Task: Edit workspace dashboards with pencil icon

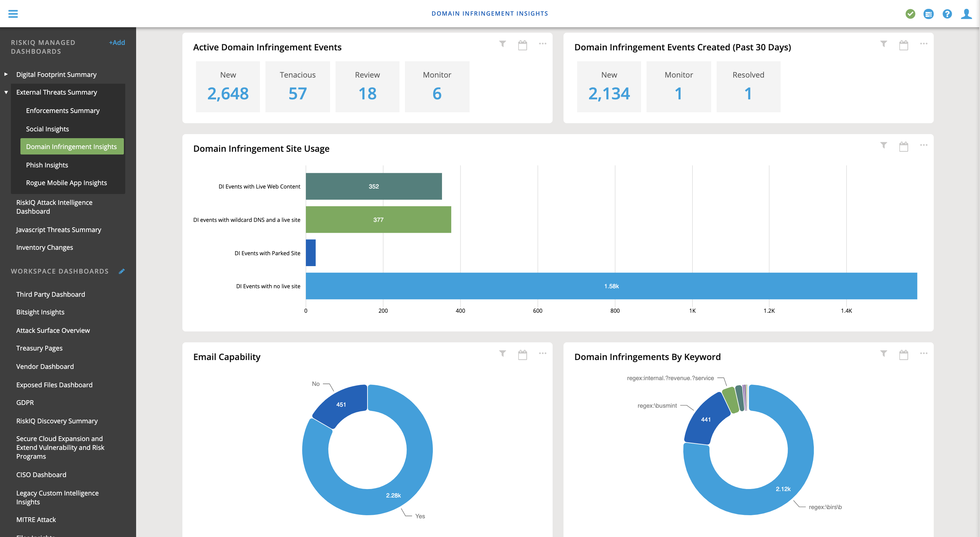Action: (122, 271)
